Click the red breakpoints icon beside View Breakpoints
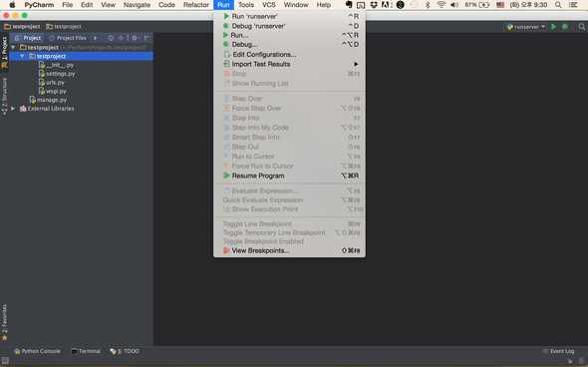 226,250
